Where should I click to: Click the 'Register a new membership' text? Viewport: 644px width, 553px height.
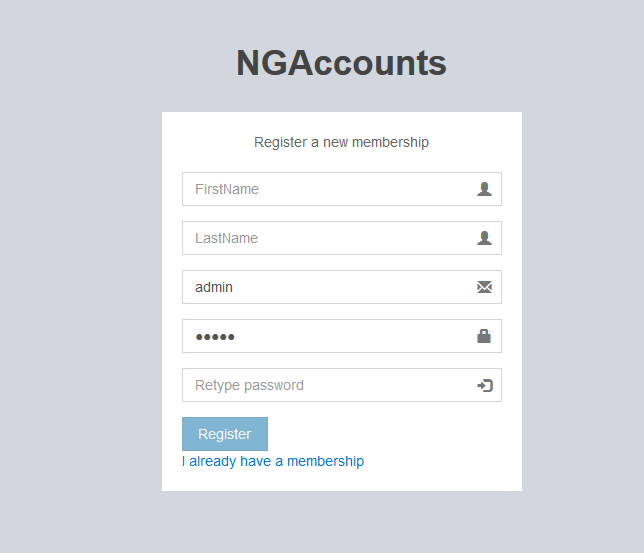click(341, 142)
